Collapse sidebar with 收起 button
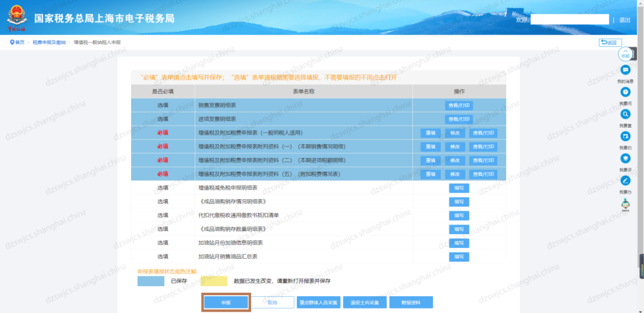The width and height of the screenshot is (644, 313). tap(625, 55)
